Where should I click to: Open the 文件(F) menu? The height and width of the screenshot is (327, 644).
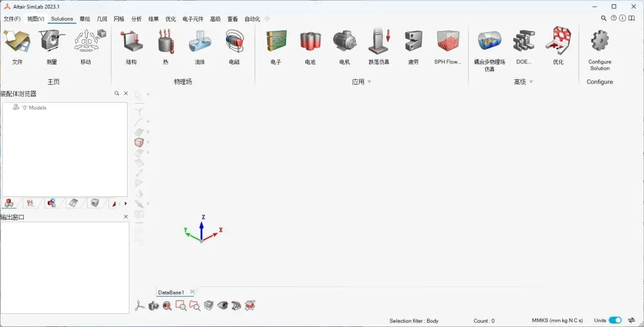click(12, 19)
